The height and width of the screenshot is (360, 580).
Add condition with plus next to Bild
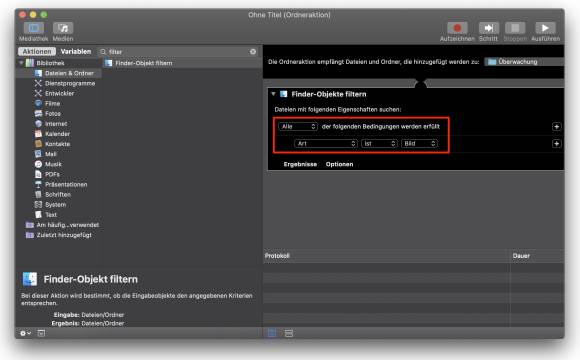(556, 144)
